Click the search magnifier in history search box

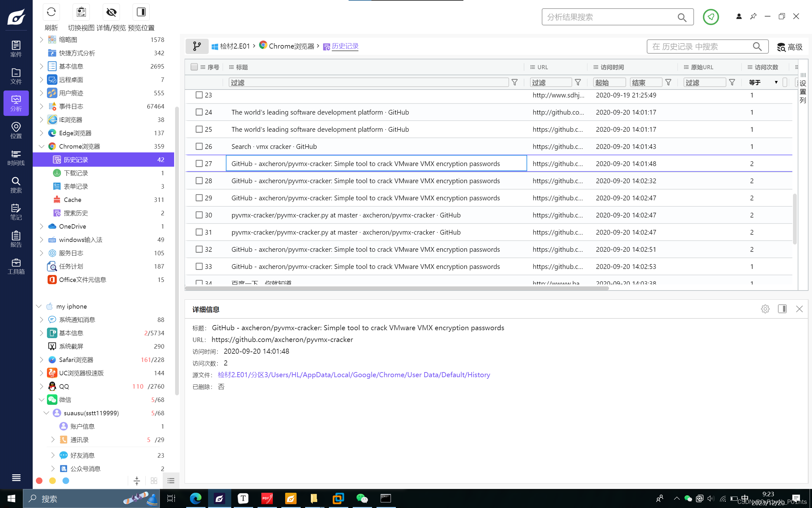click(757, 46)
